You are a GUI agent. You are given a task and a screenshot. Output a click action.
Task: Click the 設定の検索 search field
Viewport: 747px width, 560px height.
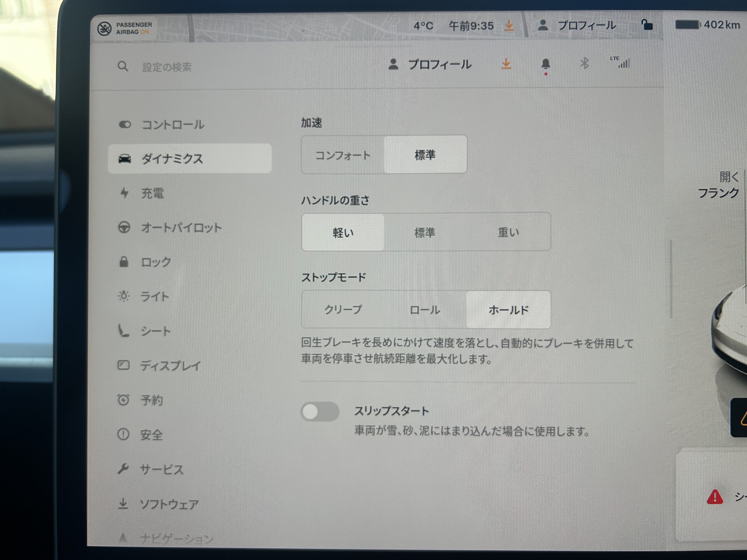pyautogui.click(x=167, y=67)
